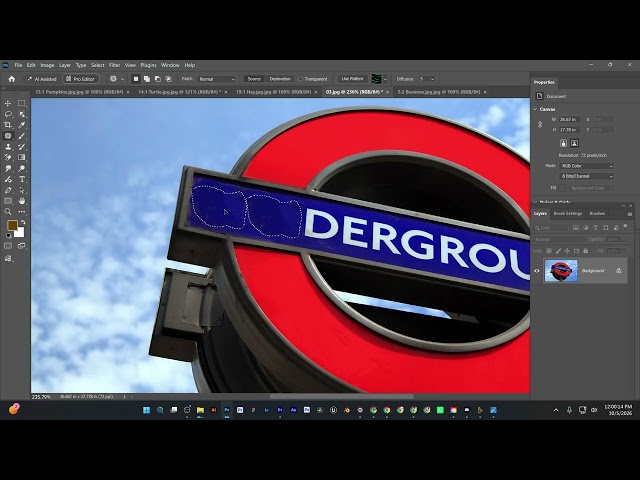This screenshot has height=480, width=640.
Task: Open the pattern picker dropdown arrow
Action: point(385,79)
